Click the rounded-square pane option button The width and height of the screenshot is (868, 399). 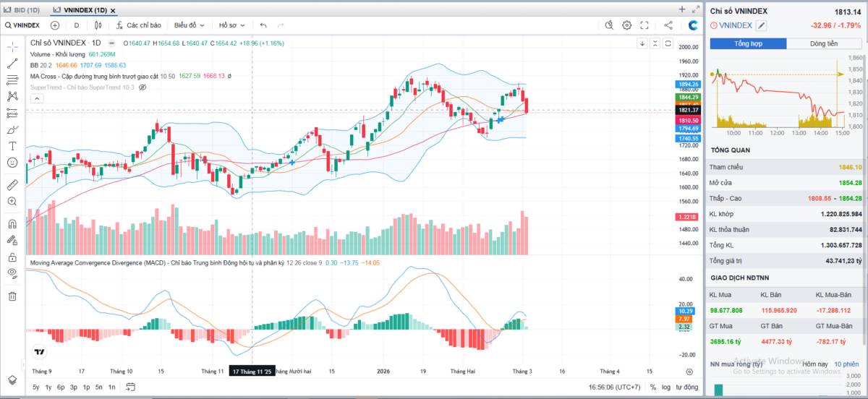point(668,43)
